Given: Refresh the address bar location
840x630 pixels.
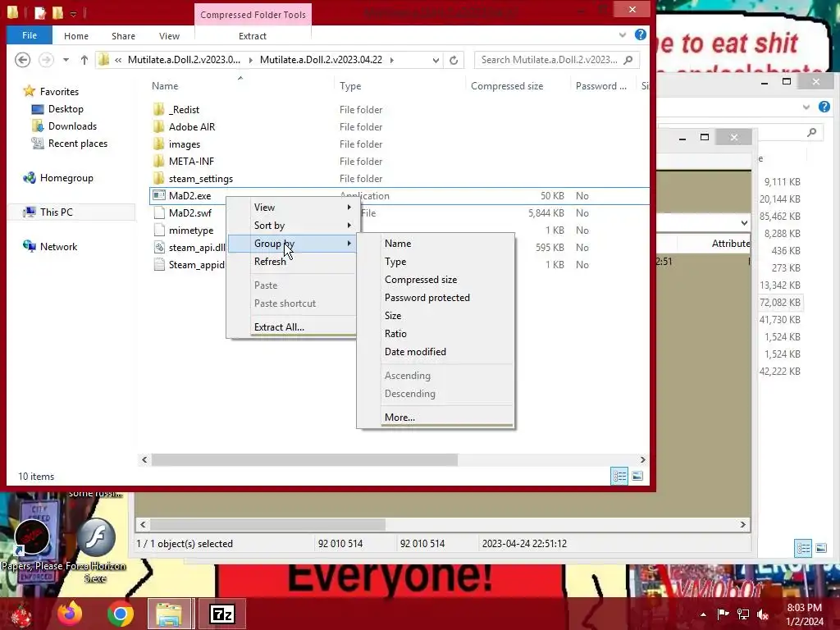Looking at the screenshot, I should 454,60.
